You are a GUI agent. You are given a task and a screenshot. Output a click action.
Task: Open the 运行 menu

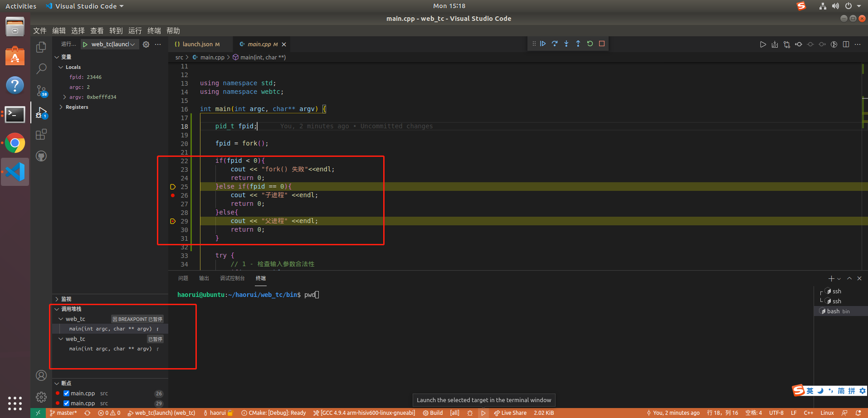tap(135, 30)
